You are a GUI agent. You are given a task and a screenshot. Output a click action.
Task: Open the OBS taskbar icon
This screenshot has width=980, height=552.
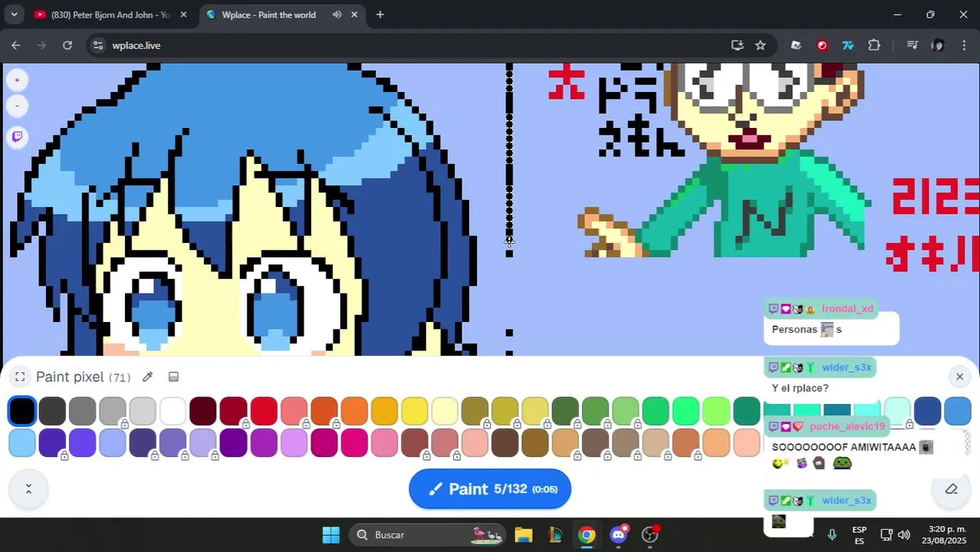click(650, 534)
